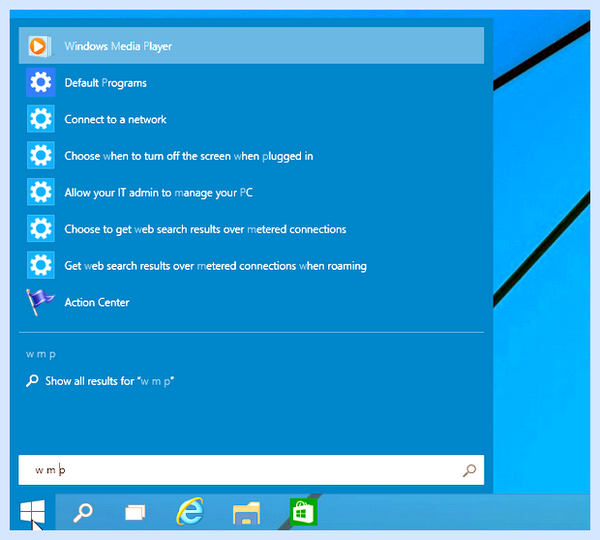Open the taskbar Search icon
The image size is (600, 540).
click(83, 512)
